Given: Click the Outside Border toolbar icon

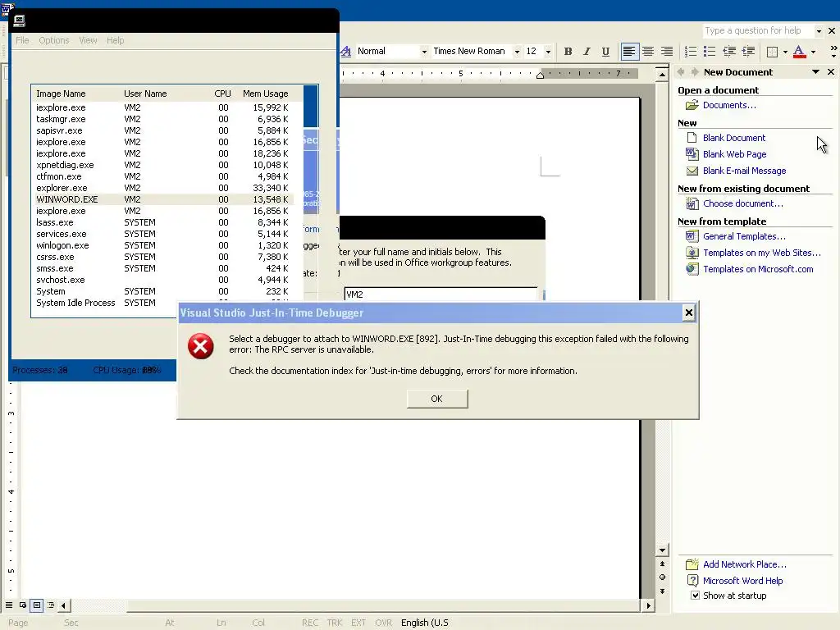Looking at the screenshot, I should pyautogui.click(x=772, y=52).
